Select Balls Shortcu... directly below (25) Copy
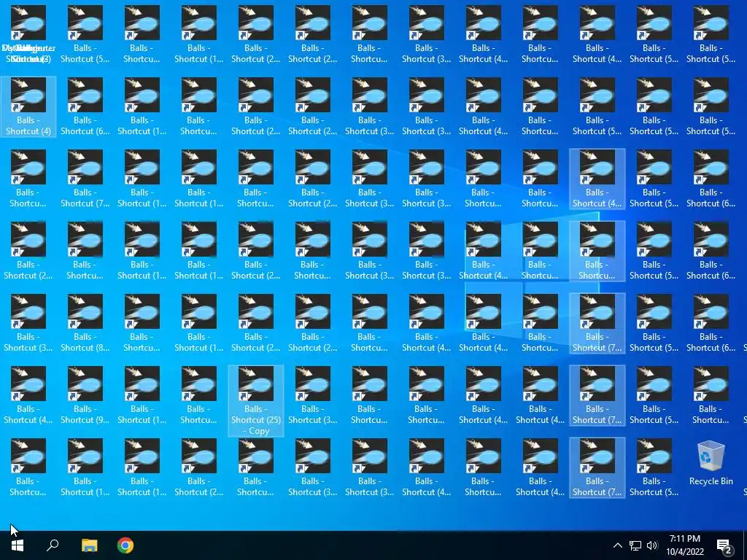This screenshot has width=747, height=560. pyautogui.click(x=256, y=467)
